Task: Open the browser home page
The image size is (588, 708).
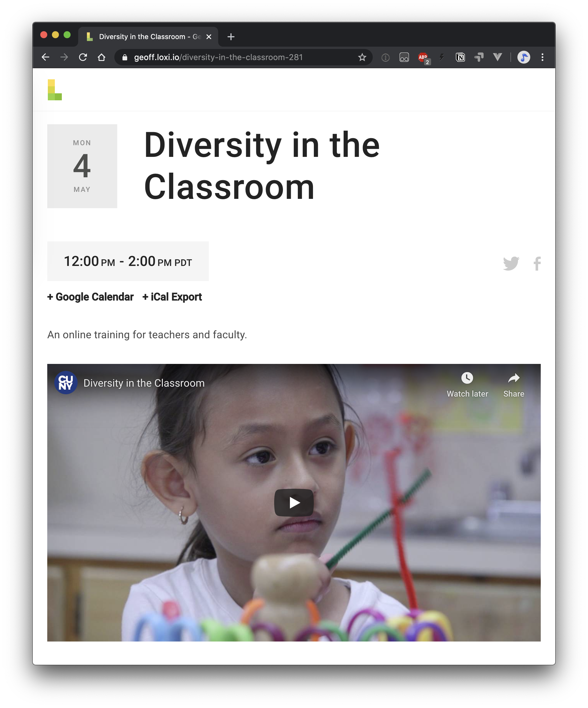Action: (x=101, y=57)
